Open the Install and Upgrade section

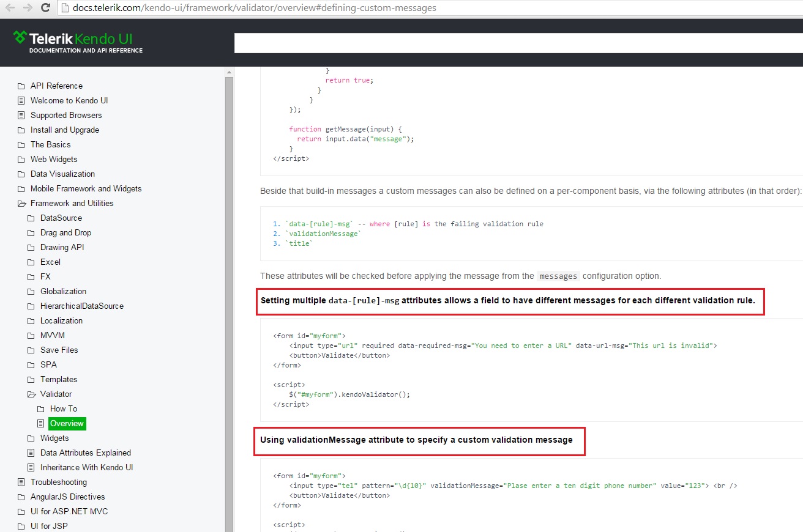[65, 130]
